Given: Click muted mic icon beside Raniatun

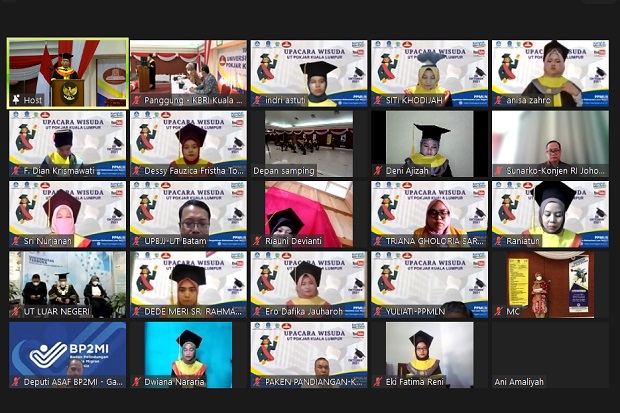Looking at the screenshot, I should pos(499,241).
